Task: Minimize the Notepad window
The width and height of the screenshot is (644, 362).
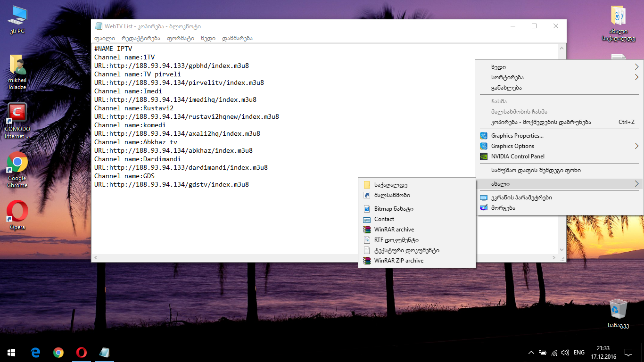Action: [512, 26]
